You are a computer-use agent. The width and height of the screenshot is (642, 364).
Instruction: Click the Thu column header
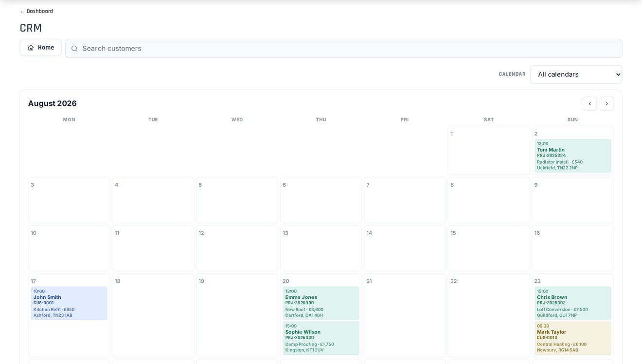(321, 120)
